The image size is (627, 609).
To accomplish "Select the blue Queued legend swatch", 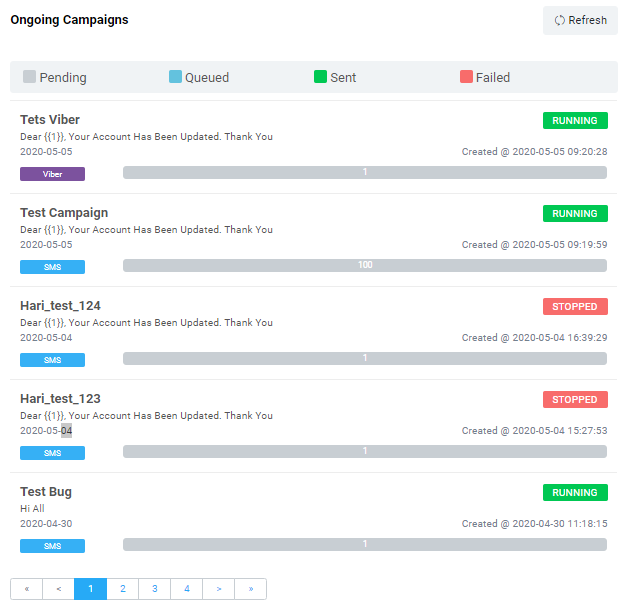I will pyautogui.click(x=175, y=77).
